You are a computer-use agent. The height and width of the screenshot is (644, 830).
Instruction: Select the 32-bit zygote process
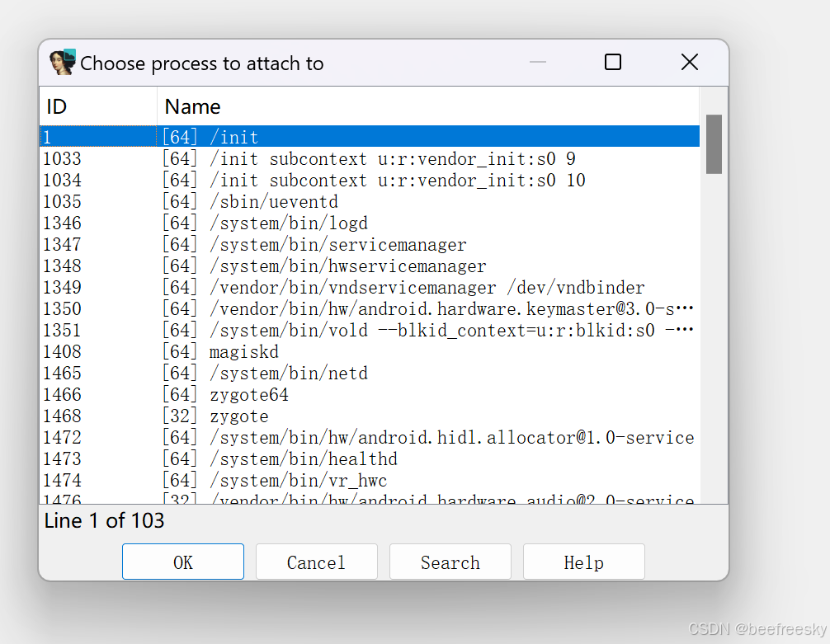(x=370, y=416)
